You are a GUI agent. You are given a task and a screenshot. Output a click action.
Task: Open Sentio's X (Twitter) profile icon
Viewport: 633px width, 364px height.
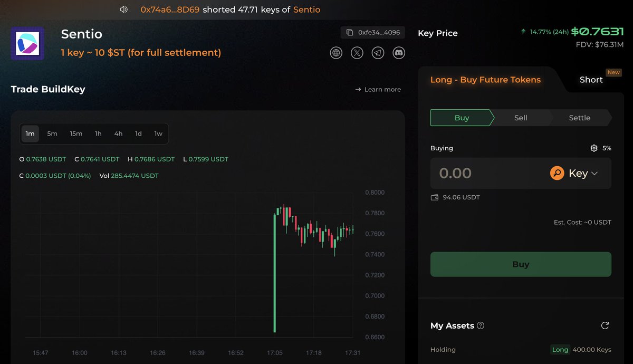[x=357, y=53]
